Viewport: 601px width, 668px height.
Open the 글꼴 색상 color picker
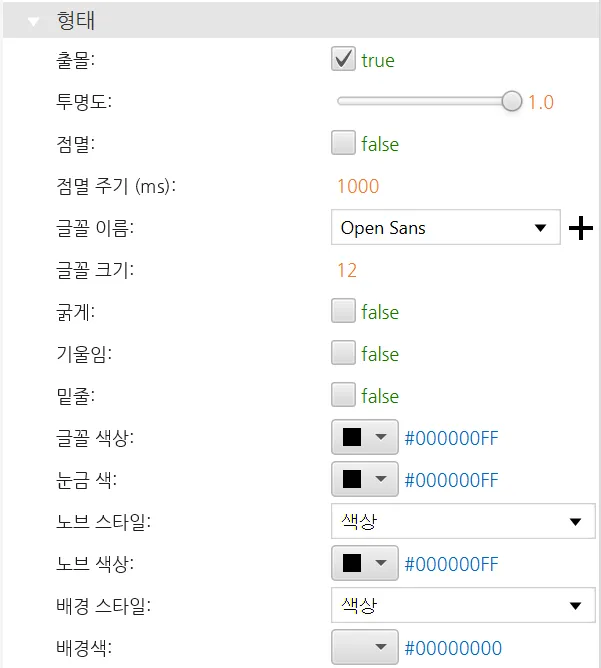(x=364, y=438)
